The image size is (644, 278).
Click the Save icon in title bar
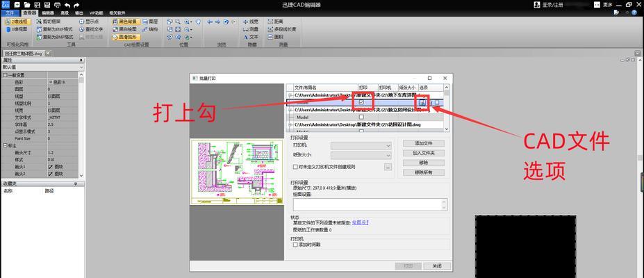coord(37,4)
